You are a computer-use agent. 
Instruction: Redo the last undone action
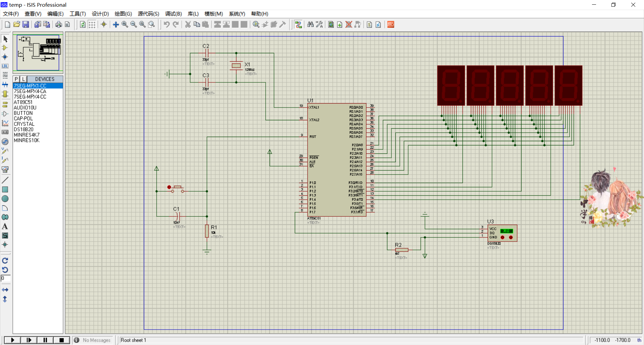[175, 24]
